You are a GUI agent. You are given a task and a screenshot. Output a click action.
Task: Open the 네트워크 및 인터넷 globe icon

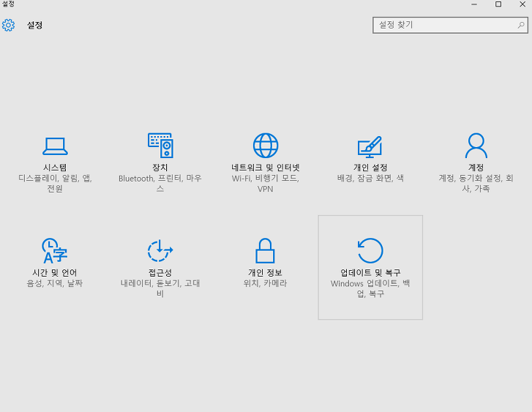point(266,145)
